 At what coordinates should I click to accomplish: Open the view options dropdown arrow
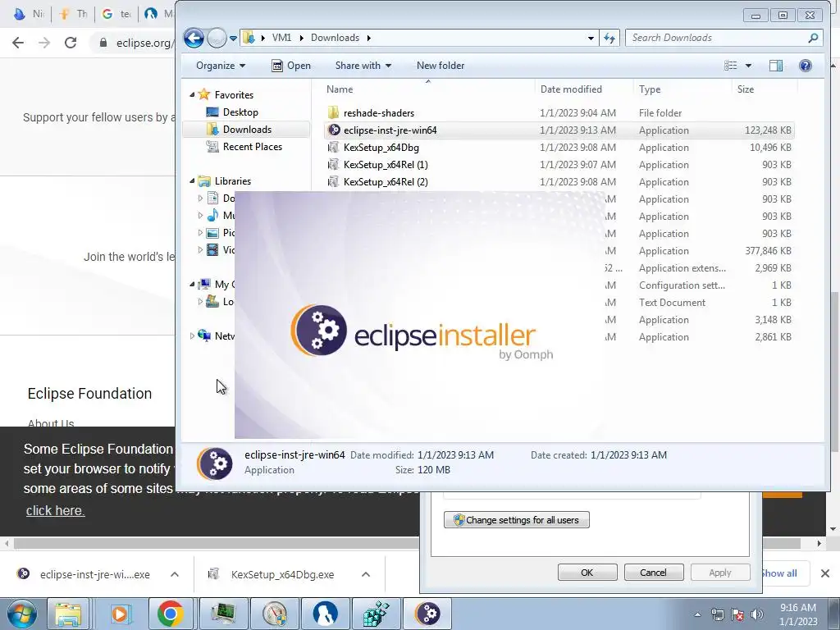(748, 66)
